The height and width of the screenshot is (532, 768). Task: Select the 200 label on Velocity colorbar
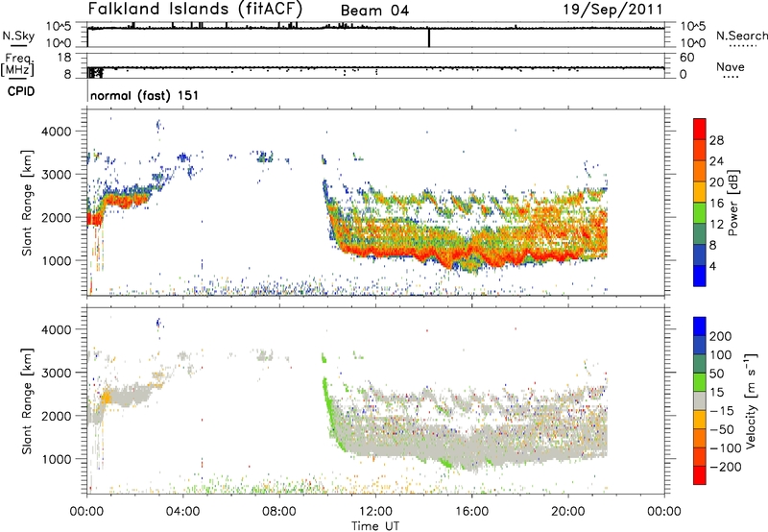click(x=721, y=336)
